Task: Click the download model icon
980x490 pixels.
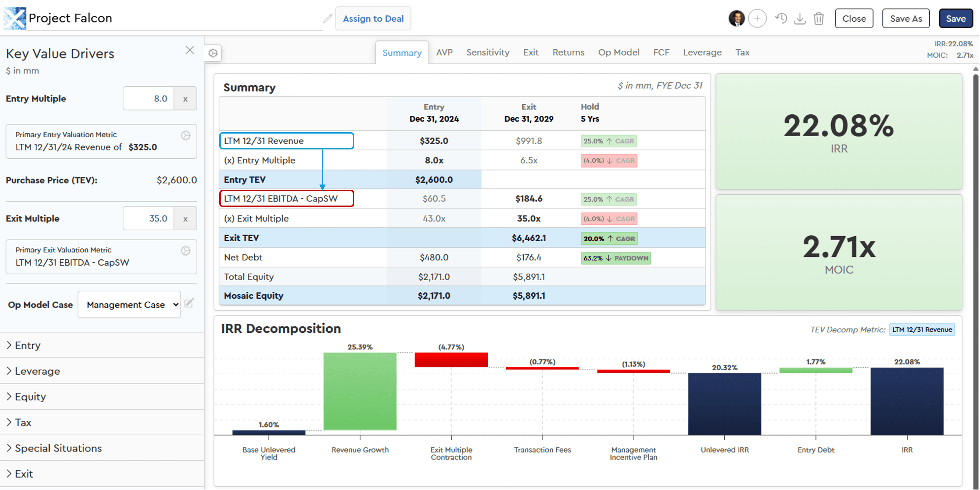Action: [x=800, y=18]
